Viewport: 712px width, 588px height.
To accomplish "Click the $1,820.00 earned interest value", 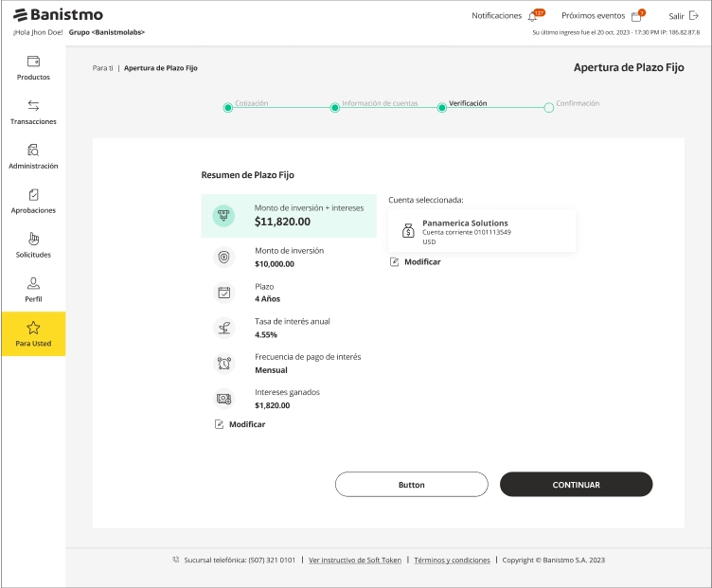I will coord(272,405).
